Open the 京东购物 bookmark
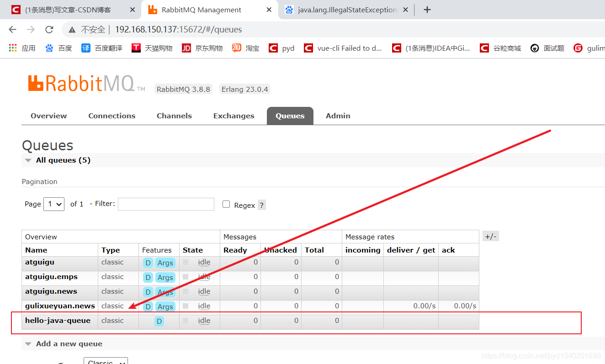Image resolution: width=605 pixels, height=364 pixels. tap(202, 48)
